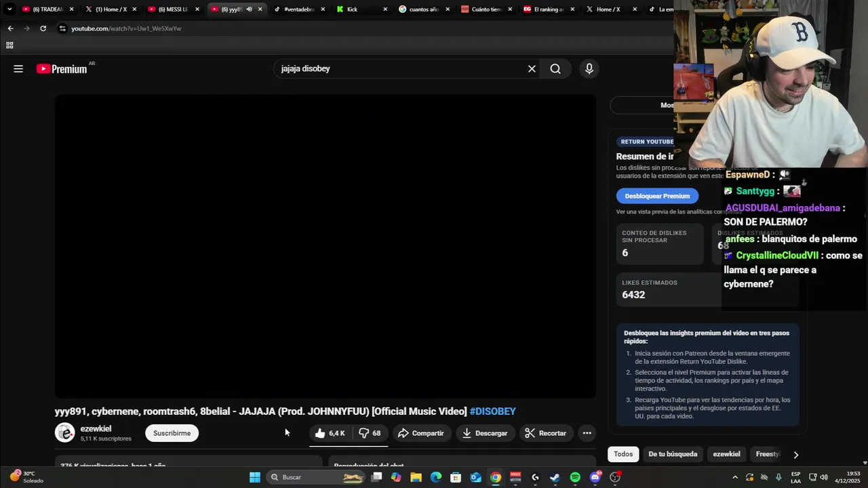This screenshot has height=488, width=868.
Task: Open the #DISOBEY hashtag link
Action: [x=492, y=411]
